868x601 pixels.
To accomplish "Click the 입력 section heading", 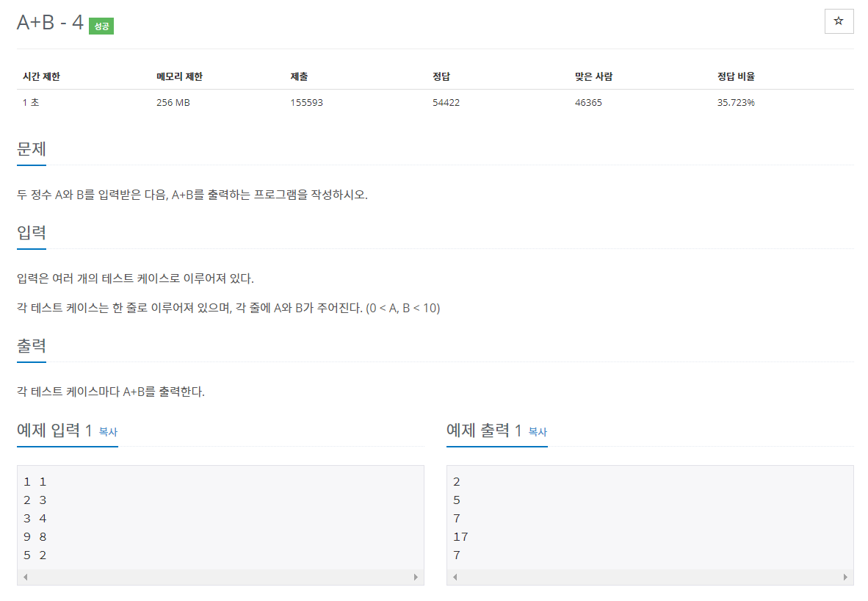I will (x=32, y=233).
